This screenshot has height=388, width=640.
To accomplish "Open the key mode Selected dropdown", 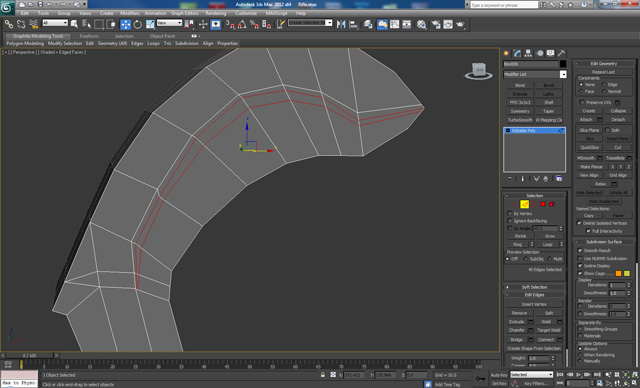I will point(531,375).
